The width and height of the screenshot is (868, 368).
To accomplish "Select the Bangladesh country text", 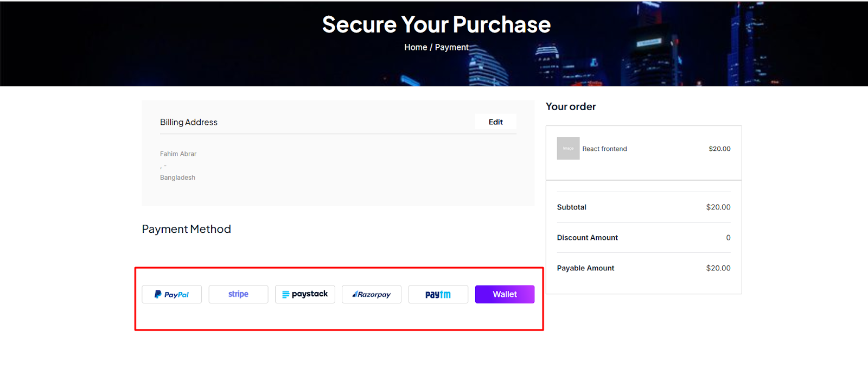I will [x=177, y=177].
